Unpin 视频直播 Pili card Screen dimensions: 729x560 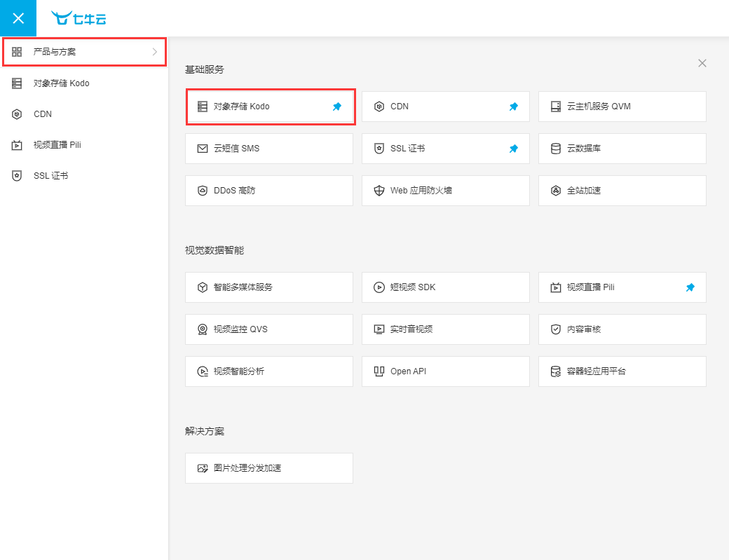[690, 287]
